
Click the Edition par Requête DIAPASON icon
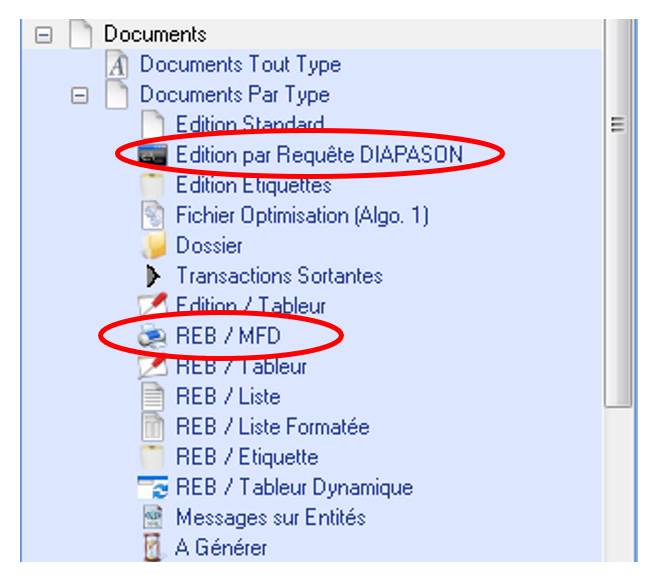click(152, 156)
